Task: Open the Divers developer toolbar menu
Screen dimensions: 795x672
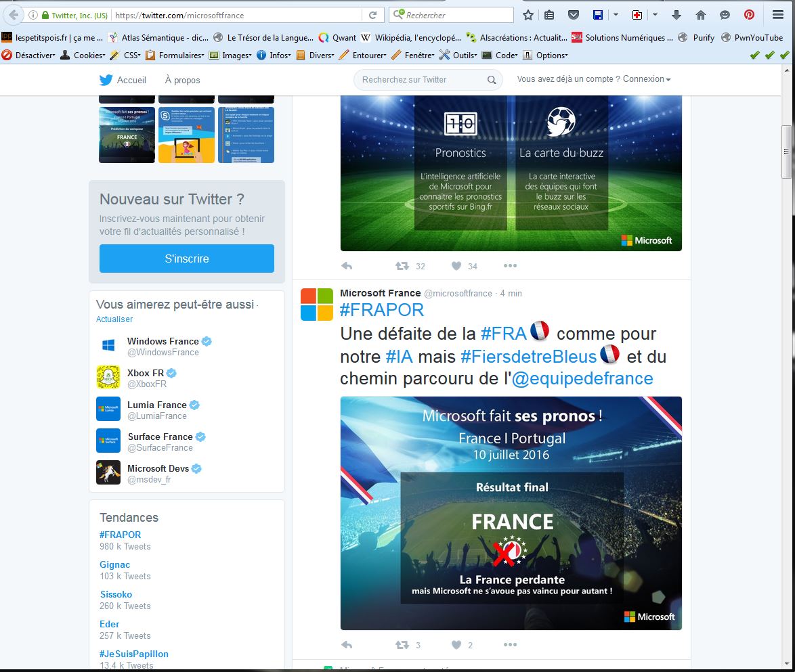Action: click(315, 55)
